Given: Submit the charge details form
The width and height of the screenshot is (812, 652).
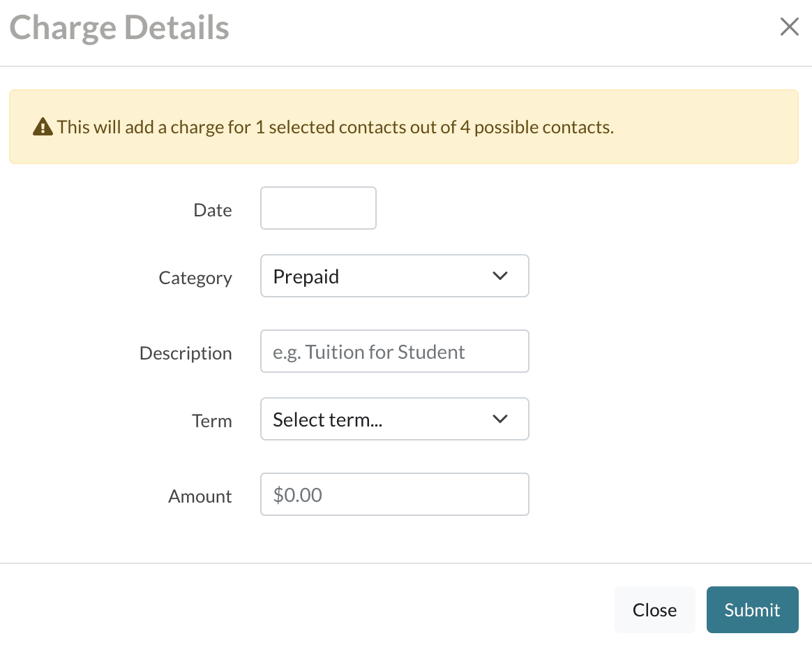Looking at the screenshot, I should tap(752, 609).
